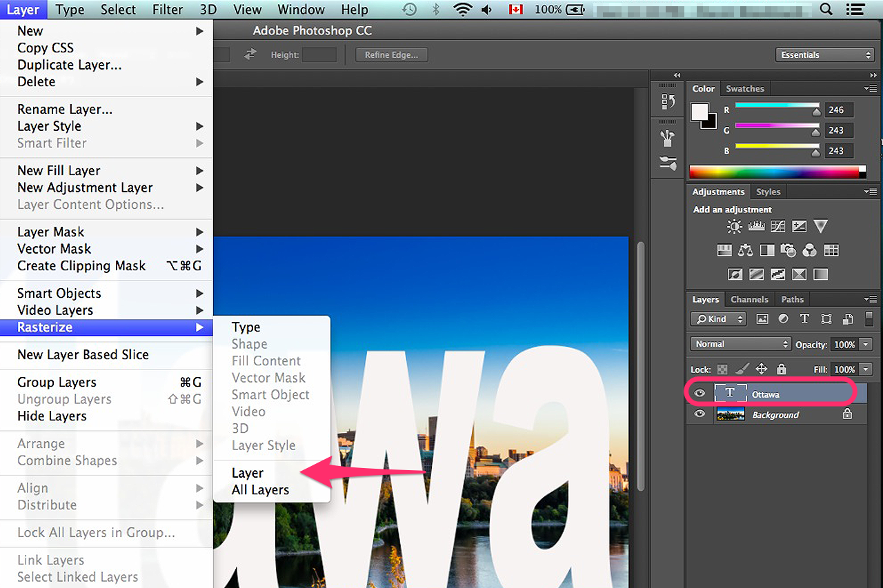Add a Color Balance adjustment
Image resolution: width=883 pixels, height=588 pixels.
(746, 250)
